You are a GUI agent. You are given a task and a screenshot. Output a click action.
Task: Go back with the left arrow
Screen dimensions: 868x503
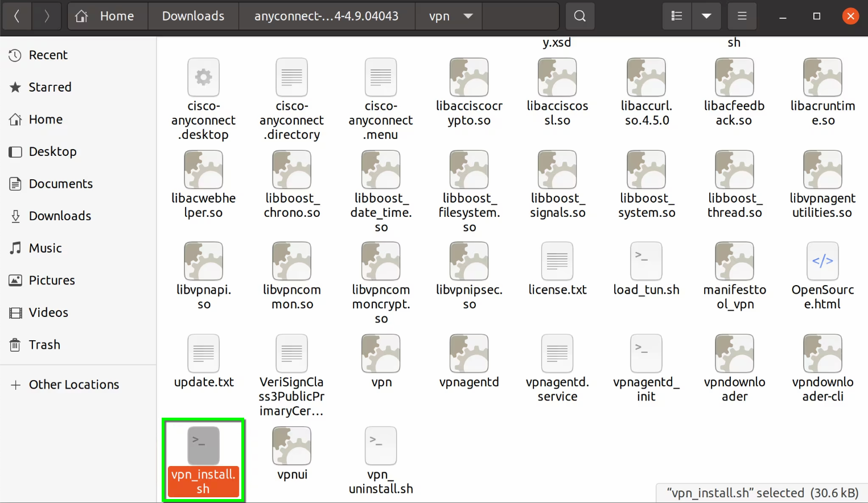click(17, 16)
